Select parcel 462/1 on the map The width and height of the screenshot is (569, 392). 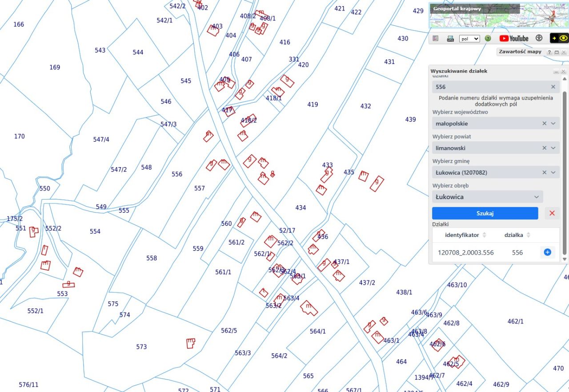(x=516, y=322)
